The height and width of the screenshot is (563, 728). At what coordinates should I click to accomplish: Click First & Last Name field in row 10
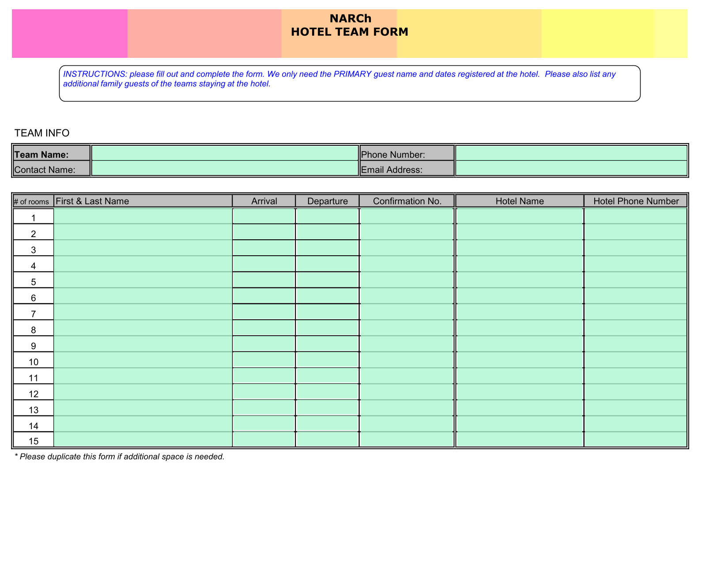pyautogui.click(x=143, y=360)
